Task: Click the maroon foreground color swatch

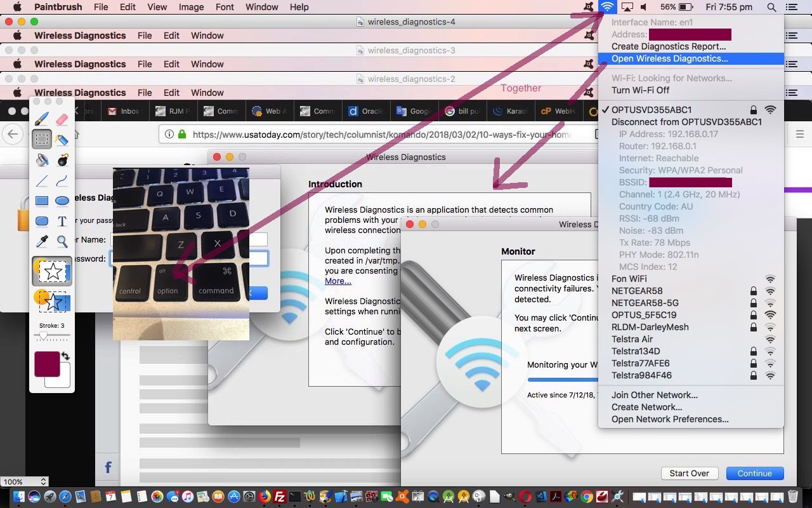Action: (x=46, y=364)
